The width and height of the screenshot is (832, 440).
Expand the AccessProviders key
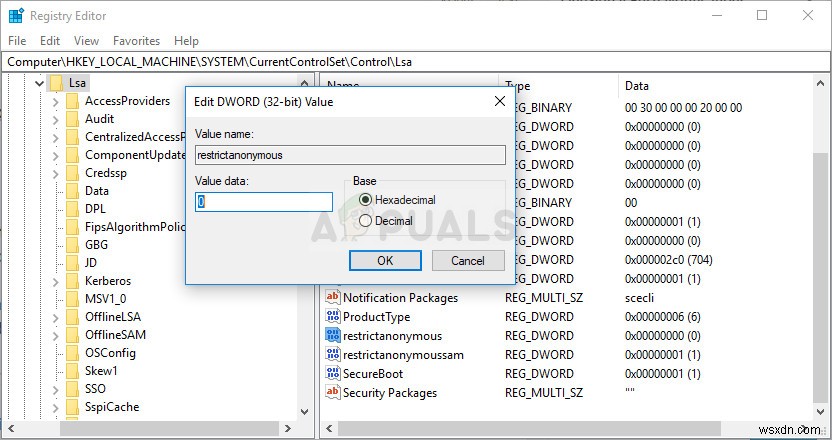tap(56, 101)
